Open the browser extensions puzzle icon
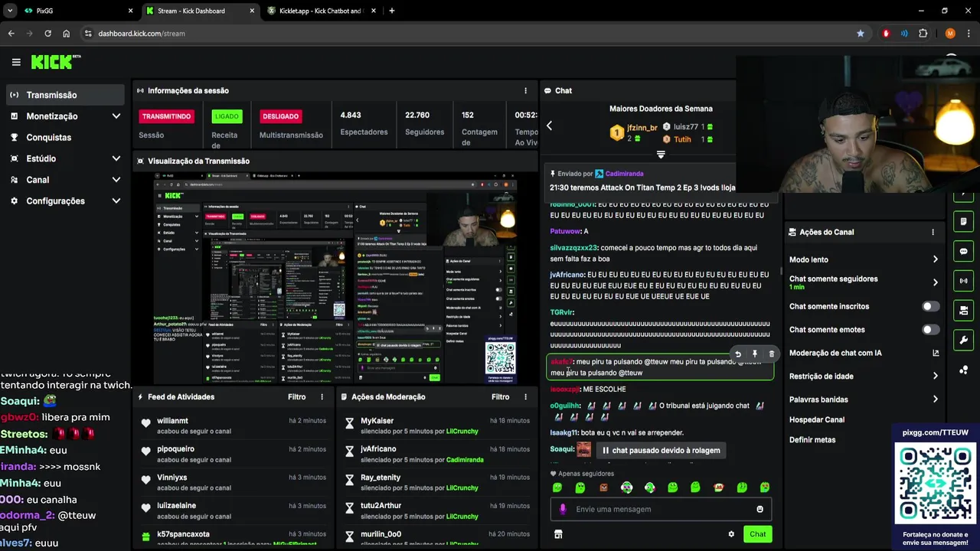The image size is (980, 551). 923,34
